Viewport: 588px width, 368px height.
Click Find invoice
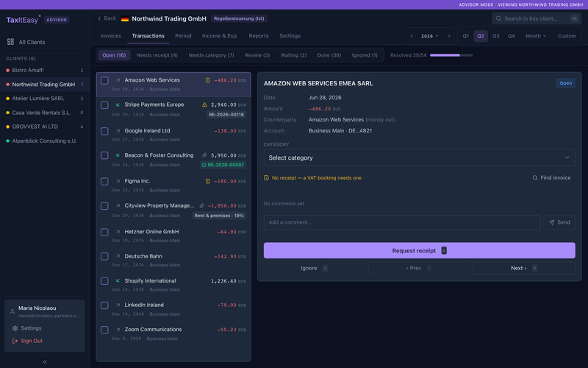[552, 177]
